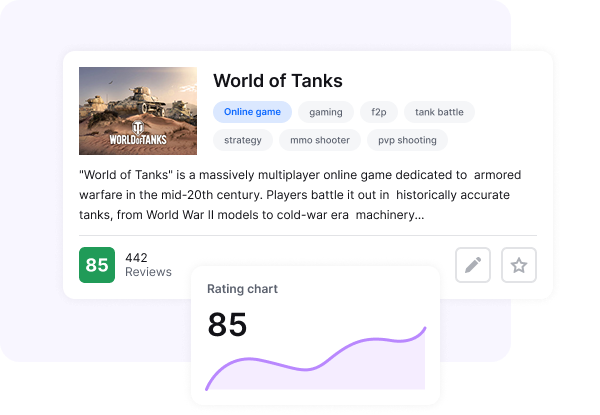Image resolution: width=600 pixels, height=415 pixels.
Task: Click the Rating chart heading
Action: tap(242, 289)
